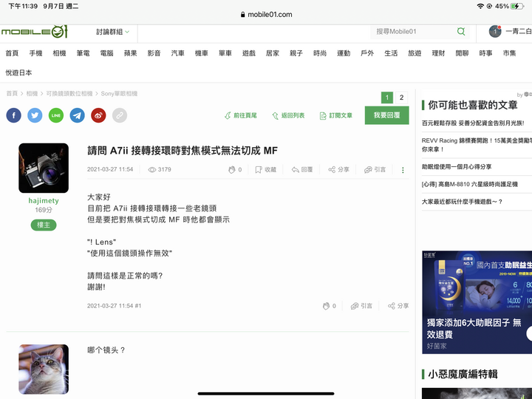The width and height of the screenshot is (532, 399).
Task: Click 引言 below the thread title
Action: click(375, 170)
